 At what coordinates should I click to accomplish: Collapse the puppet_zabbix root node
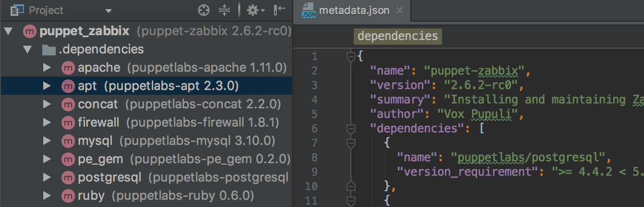[8, 32]
